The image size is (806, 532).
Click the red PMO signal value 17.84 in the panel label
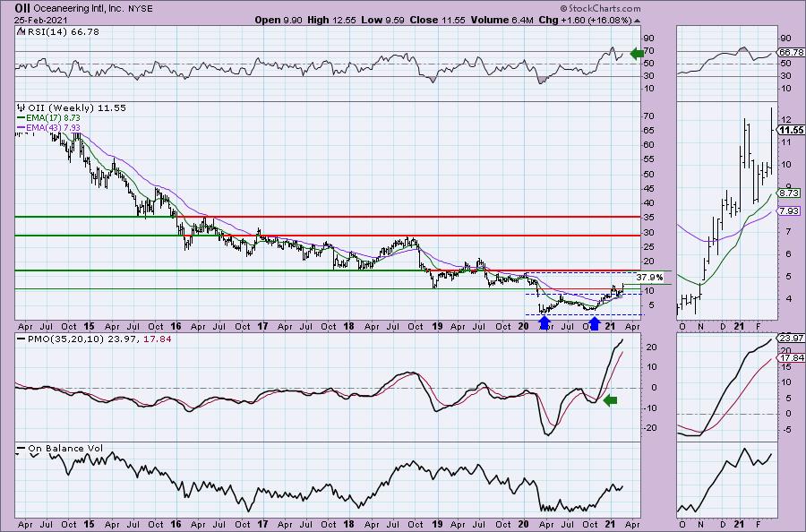pos(159,339)
